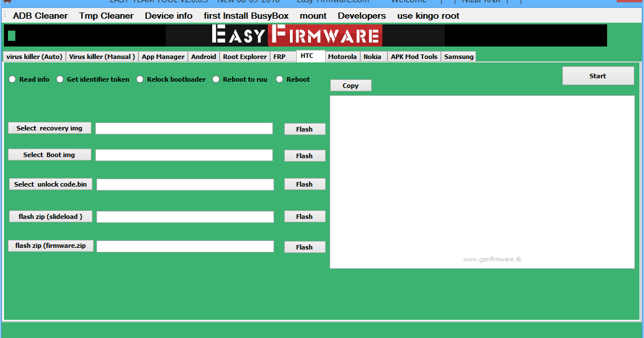The image size is (644, 338).
Task: Flash the slideload zip file
Action: pos(305,217)
